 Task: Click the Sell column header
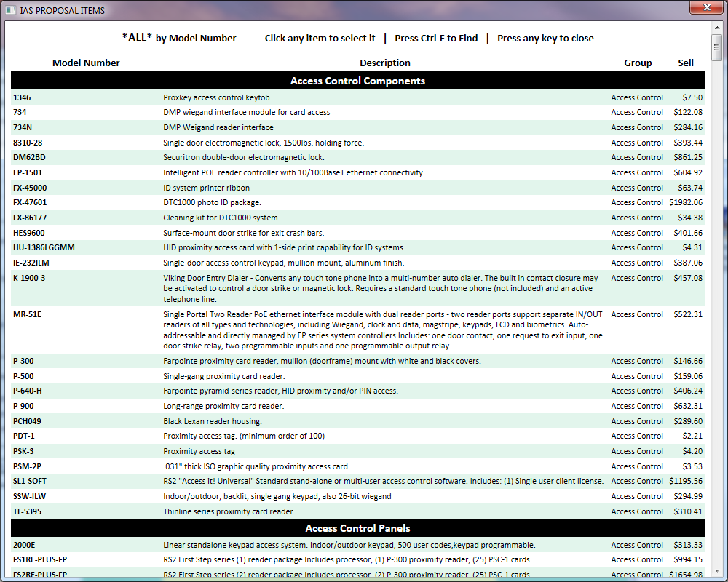click(x=685, y=63)
